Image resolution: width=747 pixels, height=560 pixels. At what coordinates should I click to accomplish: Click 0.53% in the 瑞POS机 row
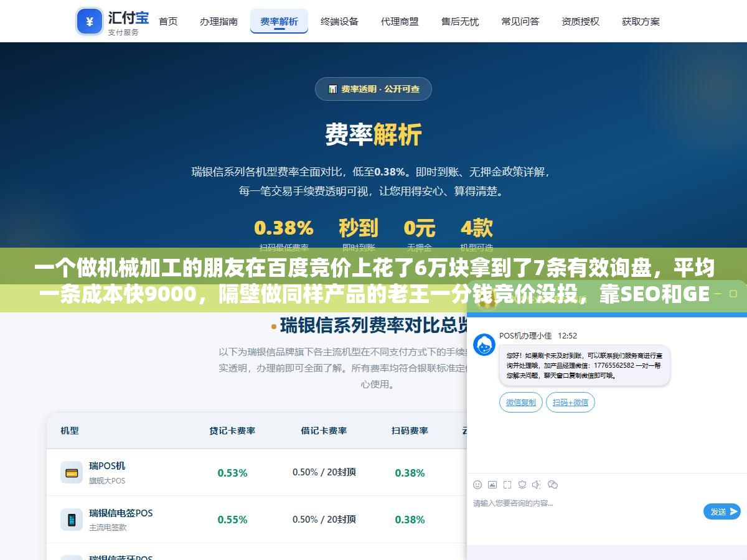click(232, 473)
